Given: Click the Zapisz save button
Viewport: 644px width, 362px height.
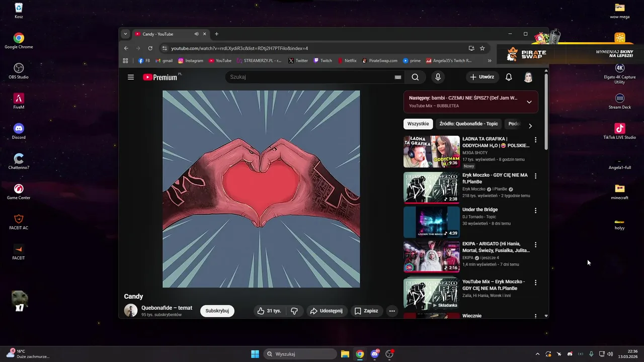Looking at the screenshot, I should coord(366,311).
